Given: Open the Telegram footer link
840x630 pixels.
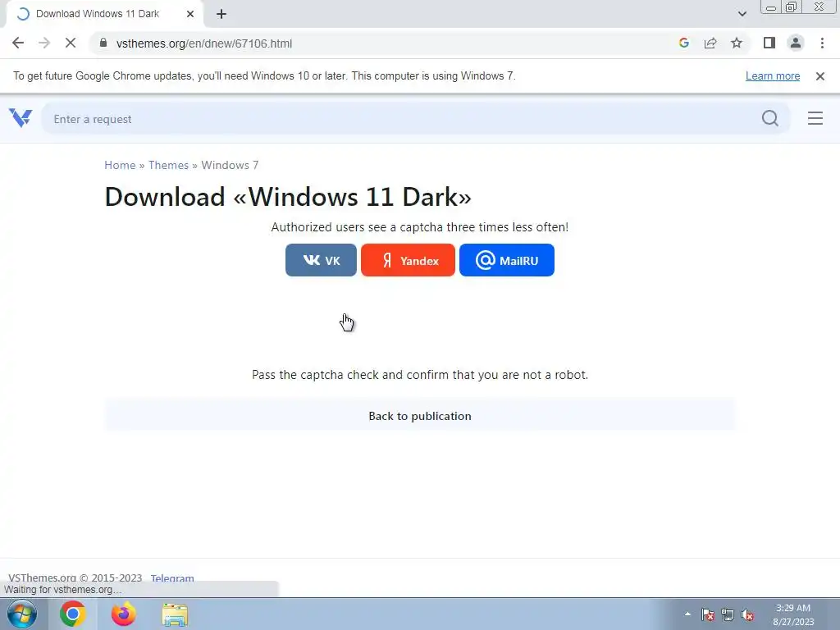Looking at the screenshot, I should pos(172,578).
